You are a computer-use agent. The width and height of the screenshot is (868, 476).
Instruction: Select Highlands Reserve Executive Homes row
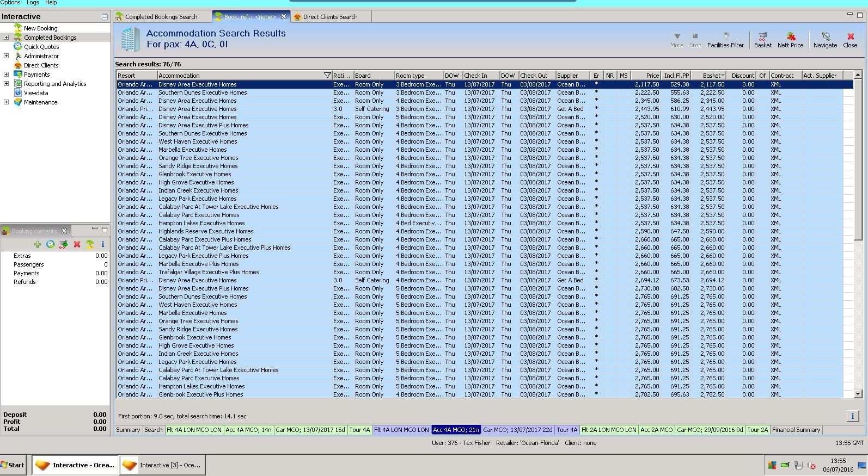tap(485, 231)
